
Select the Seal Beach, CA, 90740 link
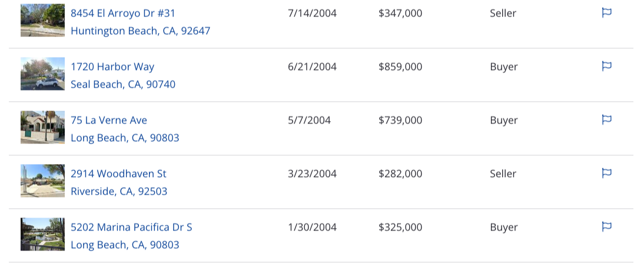pyautogui.click(x=123, y=85)
